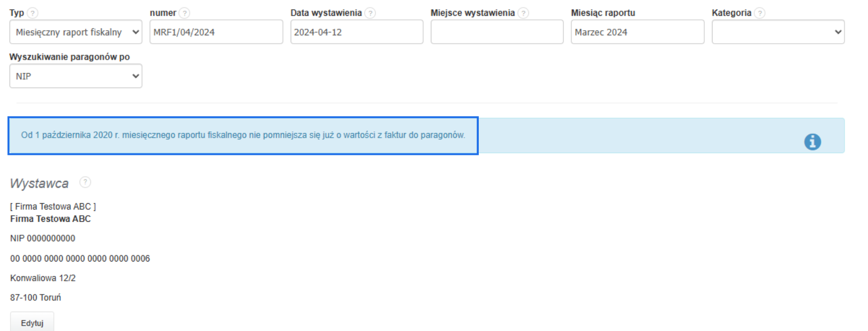This screenshot has height=331, width=868.
Task: Open the Wyszukiwanie paragonów po dropdown
Action: 76,76
